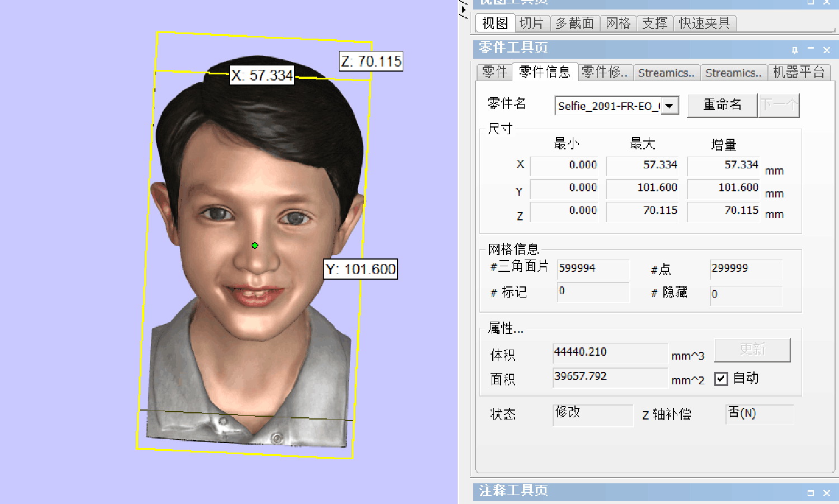The image size is (839, 504).
Task: Click the 更新 button
Action: point(752,350)
